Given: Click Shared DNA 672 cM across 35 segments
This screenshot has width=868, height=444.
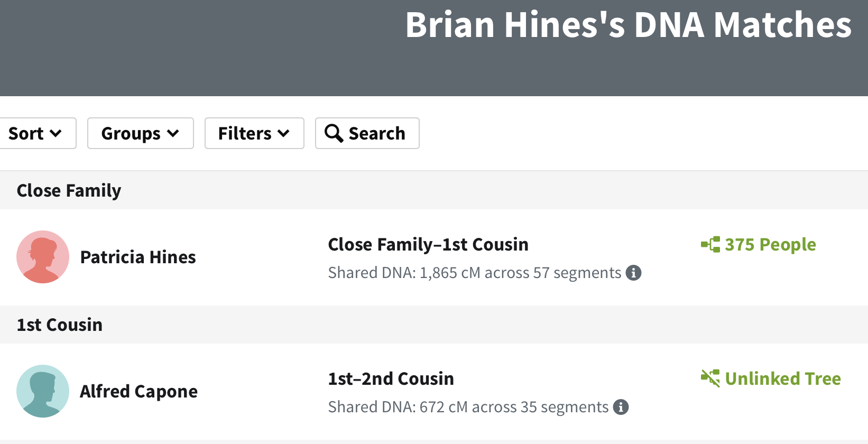Looking at the screenshot, I should point(468,407).
